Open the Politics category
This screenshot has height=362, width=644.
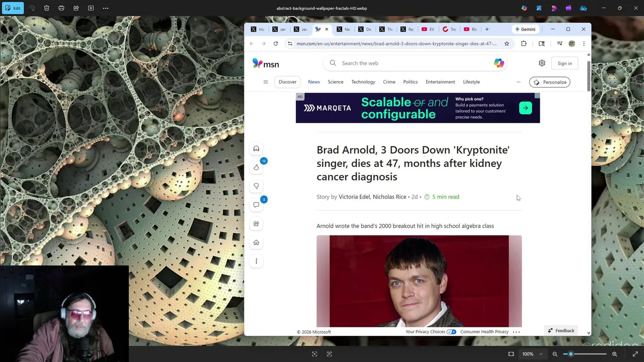tap(411, 82)
